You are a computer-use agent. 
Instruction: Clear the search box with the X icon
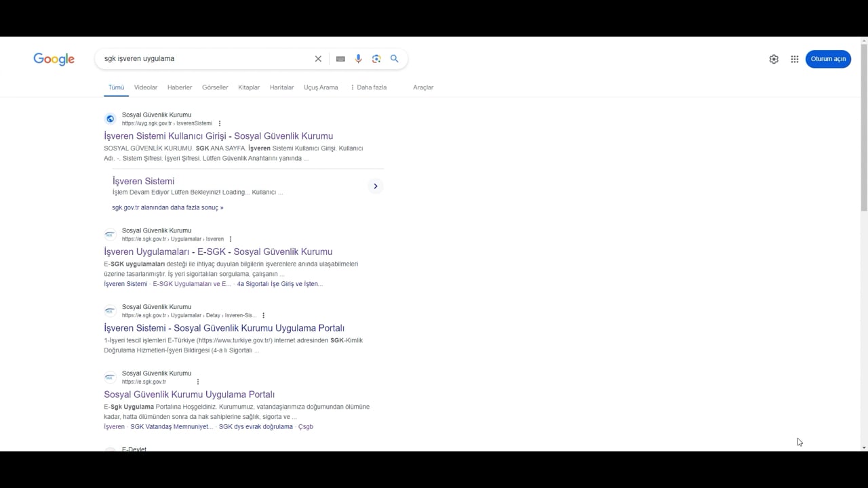click(318, 59)
